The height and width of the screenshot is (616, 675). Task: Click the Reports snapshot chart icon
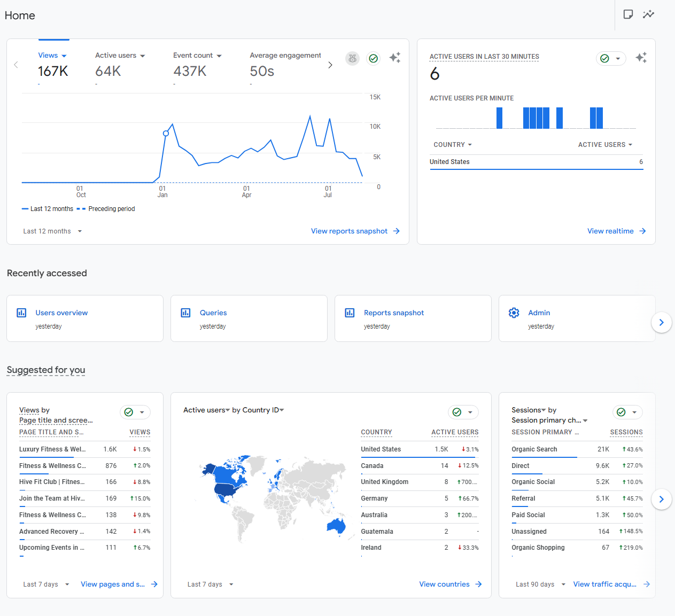[350, 313]
